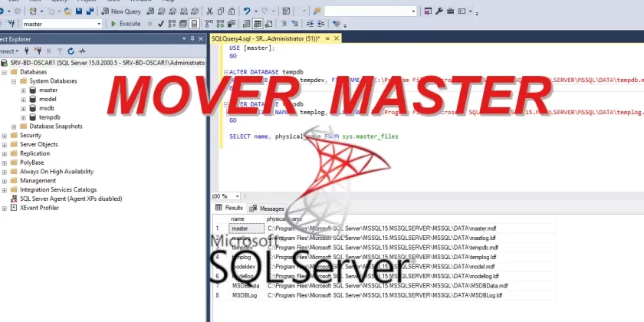The width and height of the screenshot is (644, 322).
Task: Open Activity Monitor icon in Object Explorer
Action: (82, 51)
